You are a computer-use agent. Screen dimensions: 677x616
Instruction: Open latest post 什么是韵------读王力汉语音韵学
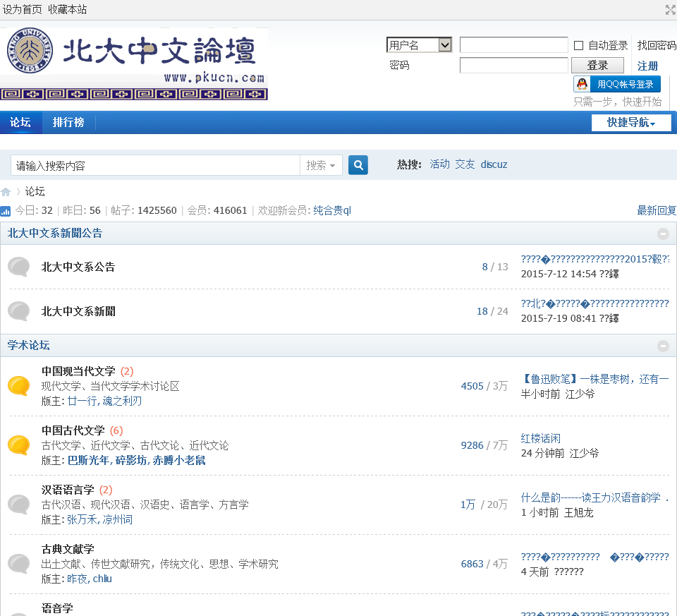click(x=595, y=497)
